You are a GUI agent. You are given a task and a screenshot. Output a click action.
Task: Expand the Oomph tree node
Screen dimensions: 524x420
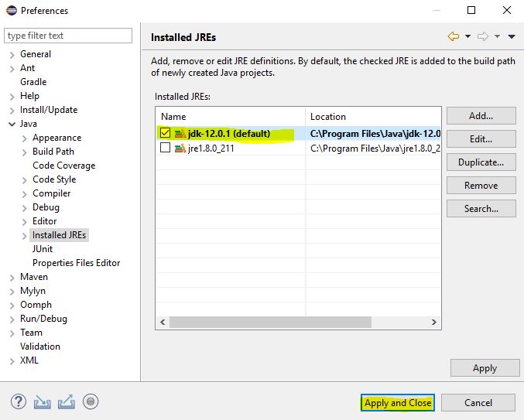pos(12,306)
